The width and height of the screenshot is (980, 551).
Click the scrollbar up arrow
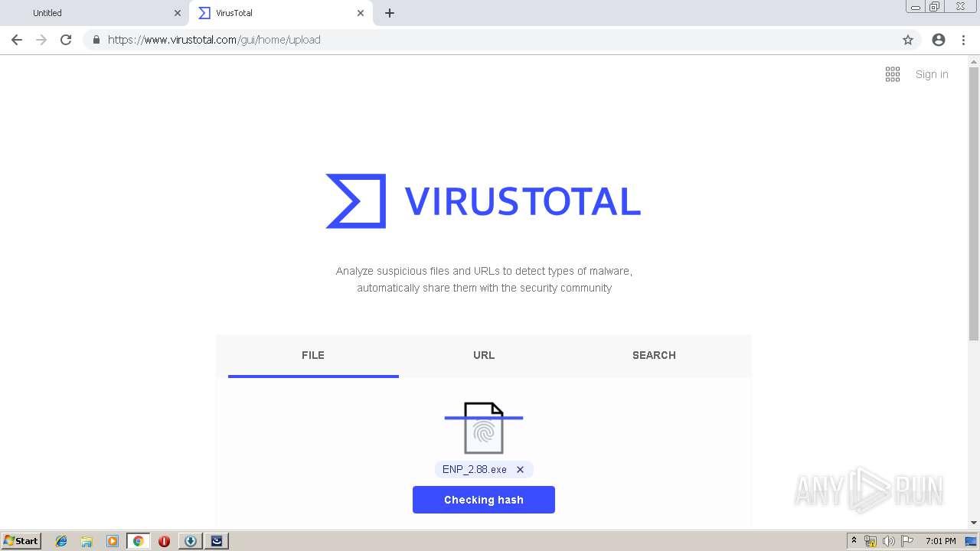[x=974, y=61]
